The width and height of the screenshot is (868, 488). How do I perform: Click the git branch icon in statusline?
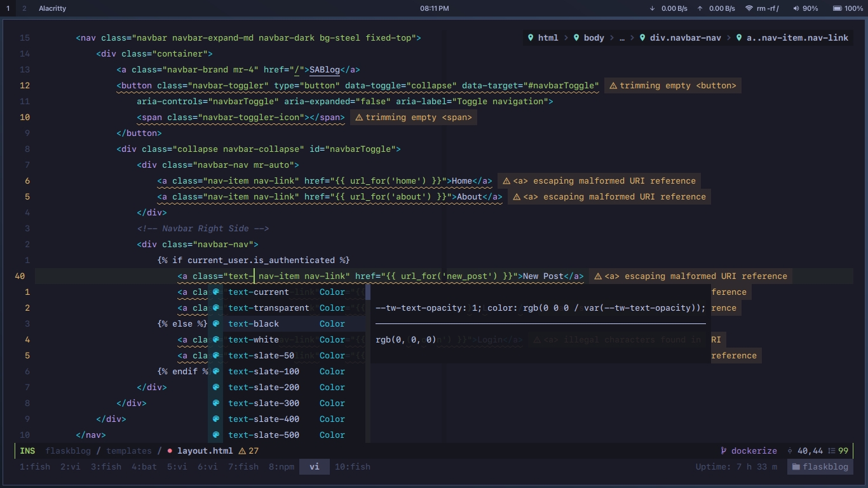(724, 451)
